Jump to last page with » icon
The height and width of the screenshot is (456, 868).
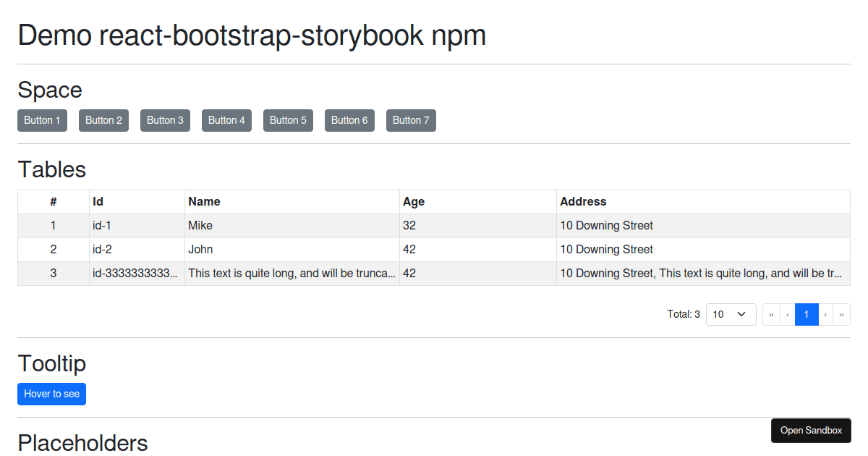pyautogui.click(x=841, y=314)
